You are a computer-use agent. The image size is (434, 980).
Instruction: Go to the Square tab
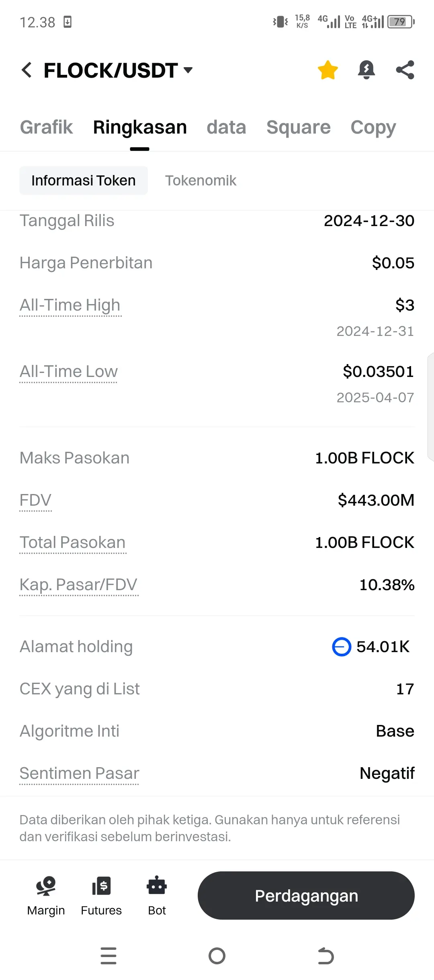[298, 127]
